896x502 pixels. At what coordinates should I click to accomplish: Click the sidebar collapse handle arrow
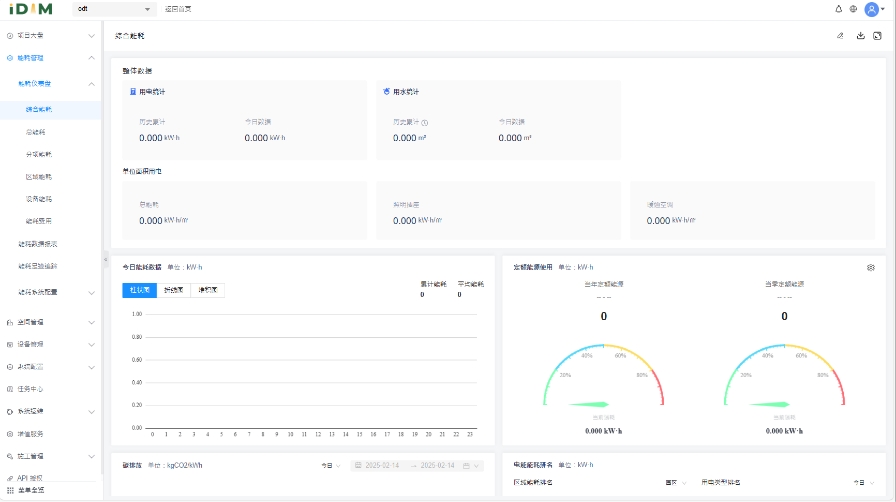(x=106, y=260)
